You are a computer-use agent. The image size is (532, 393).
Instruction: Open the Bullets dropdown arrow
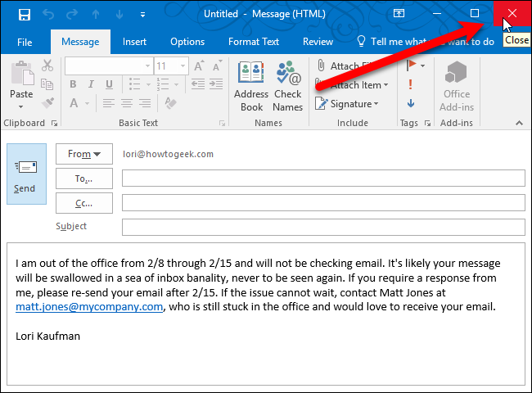pos(148,84)
